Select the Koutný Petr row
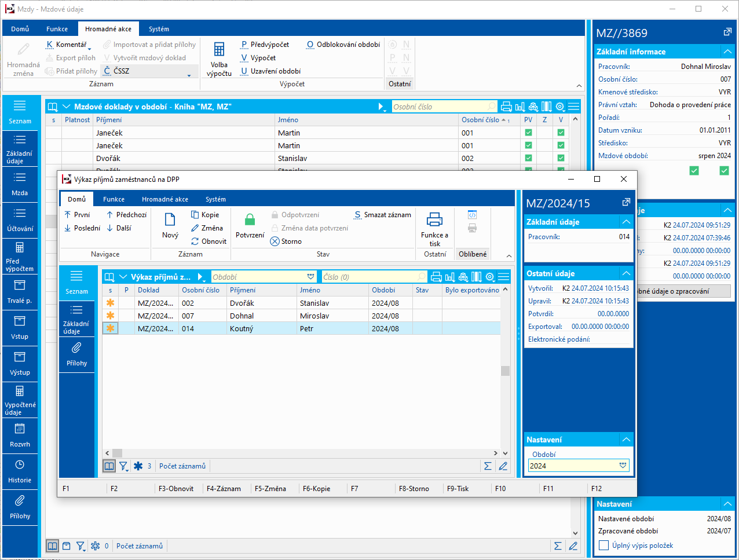Viewport: 739px width, 560px height. (301, 328)
